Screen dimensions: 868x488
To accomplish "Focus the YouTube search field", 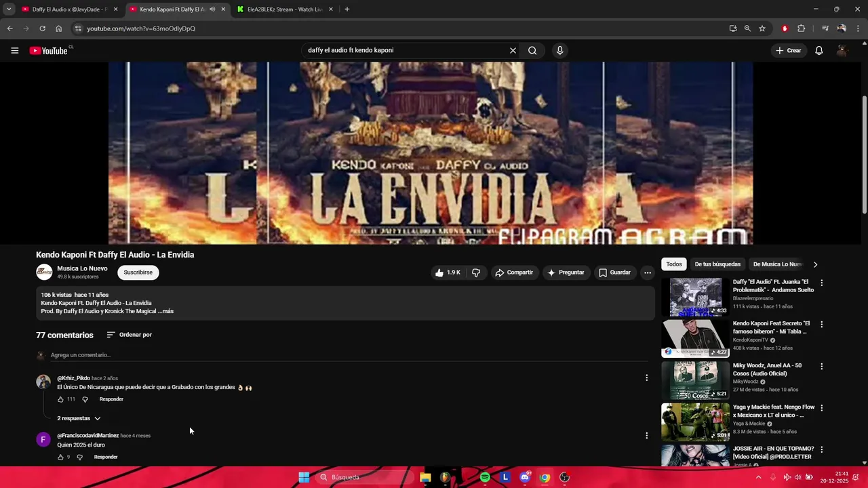I will pos(406,50).
